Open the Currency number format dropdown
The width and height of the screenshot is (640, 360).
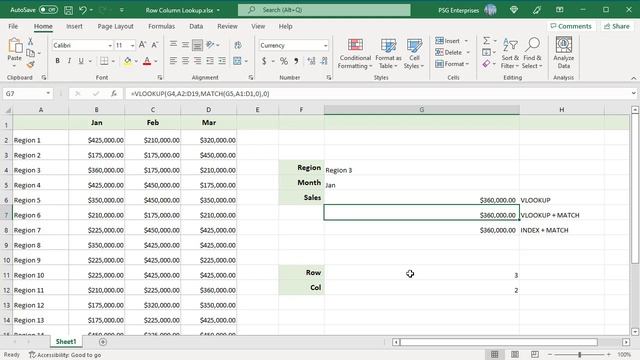point(325,45)
